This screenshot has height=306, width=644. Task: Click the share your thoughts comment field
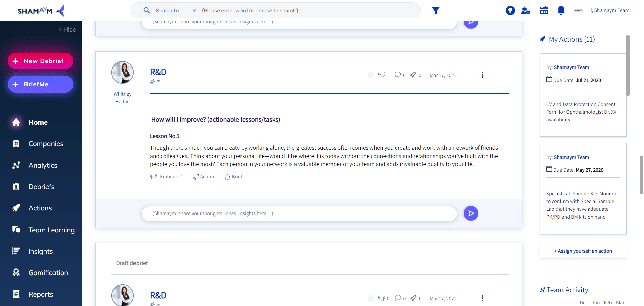[299, 213]
